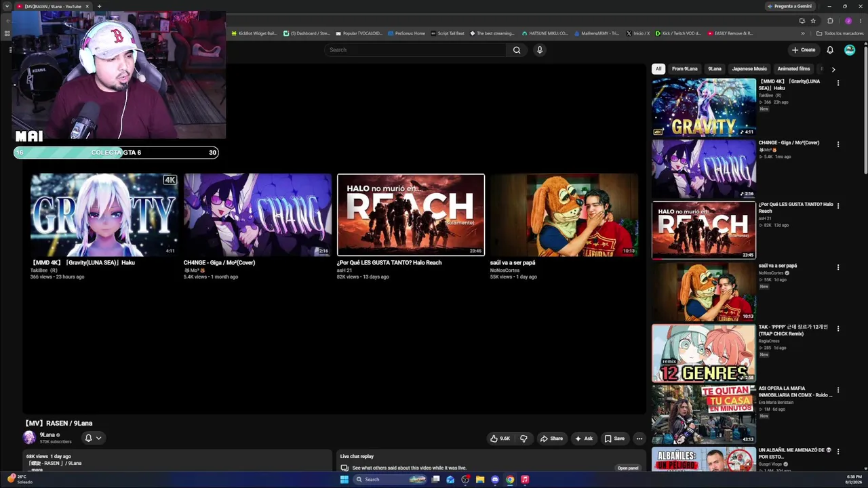
Task: Open File Explorer from the taskbar
Action: click(480, 479)
